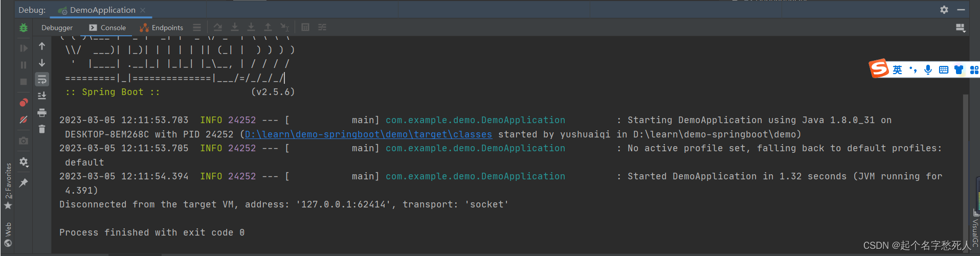Close the DemoApplication debug tab

pos(143,10)
